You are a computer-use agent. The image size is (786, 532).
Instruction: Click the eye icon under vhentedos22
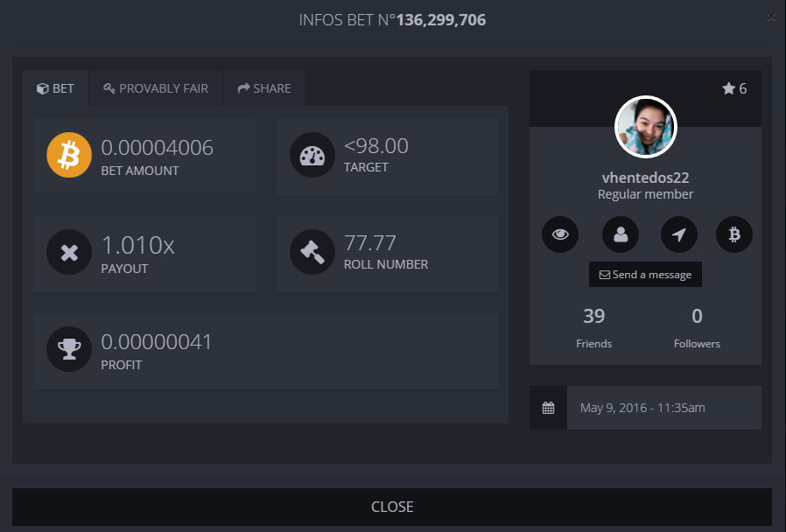point(560,234)
